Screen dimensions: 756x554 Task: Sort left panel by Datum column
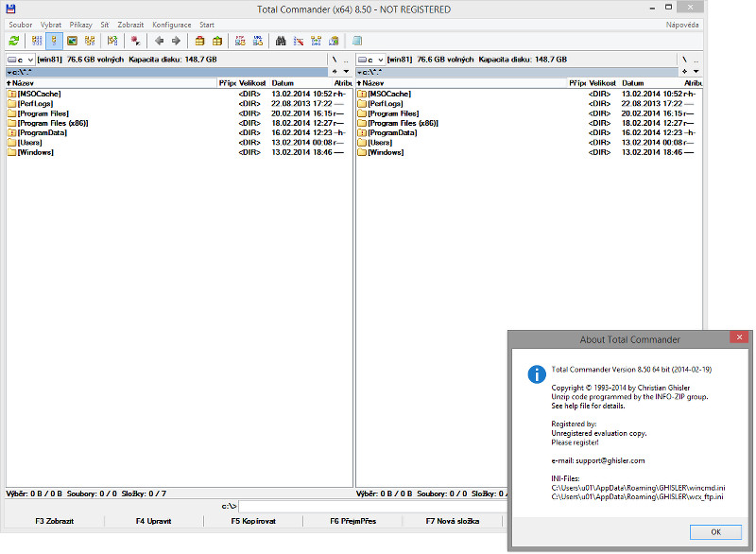point(301,83)
